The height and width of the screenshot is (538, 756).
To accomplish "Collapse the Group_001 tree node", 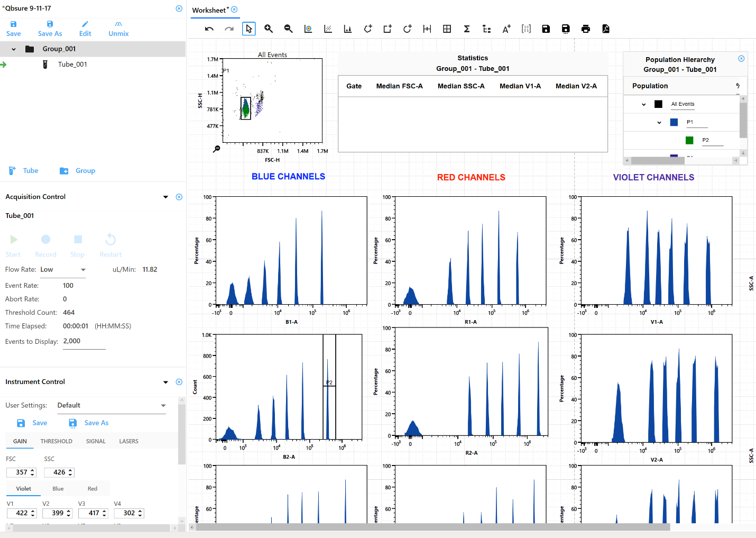I will (x=14, y=49).
